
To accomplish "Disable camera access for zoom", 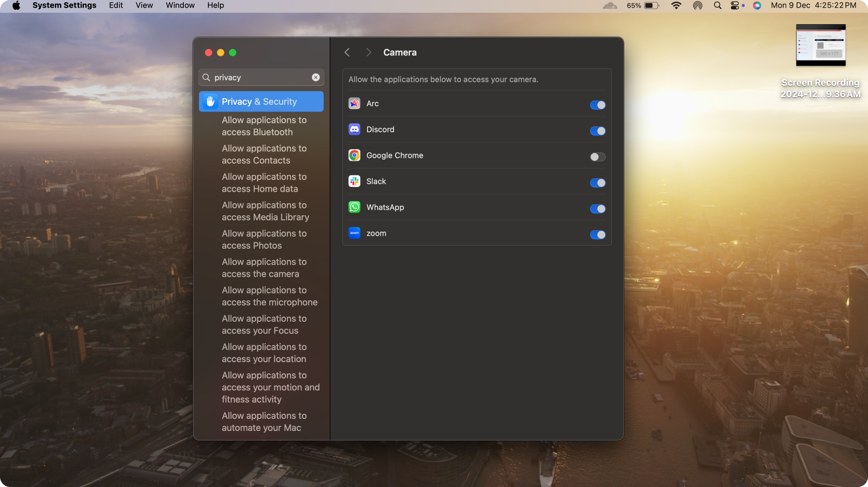I will [598, 234].
